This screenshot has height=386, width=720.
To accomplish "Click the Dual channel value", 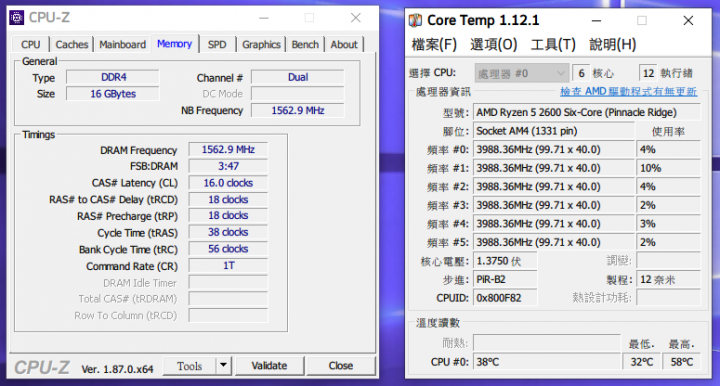I will tap(298, 77).
